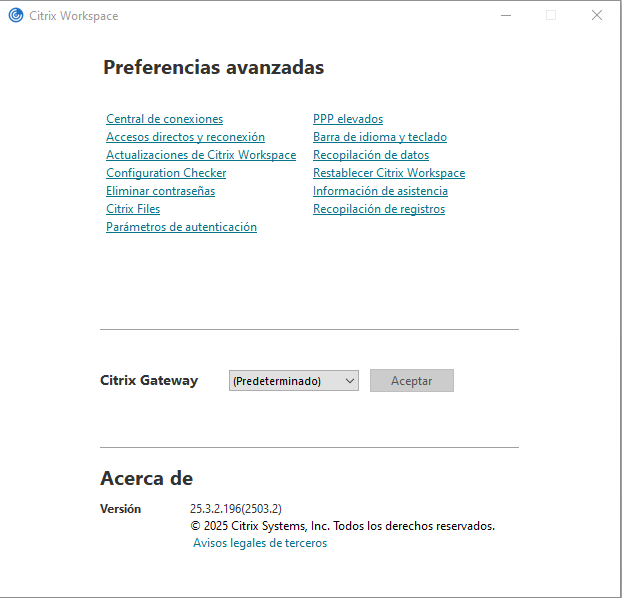Open Recopilación de datos link
This screenshot has width=622, height=598.
click(x=371, y=155)
